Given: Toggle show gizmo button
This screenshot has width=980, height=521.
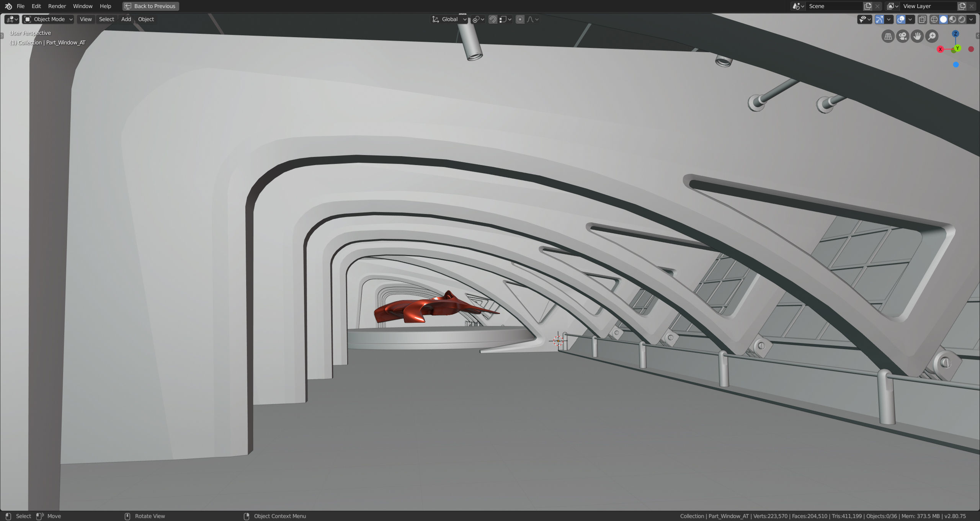Looking at the screenshot, I should (879, 19).
